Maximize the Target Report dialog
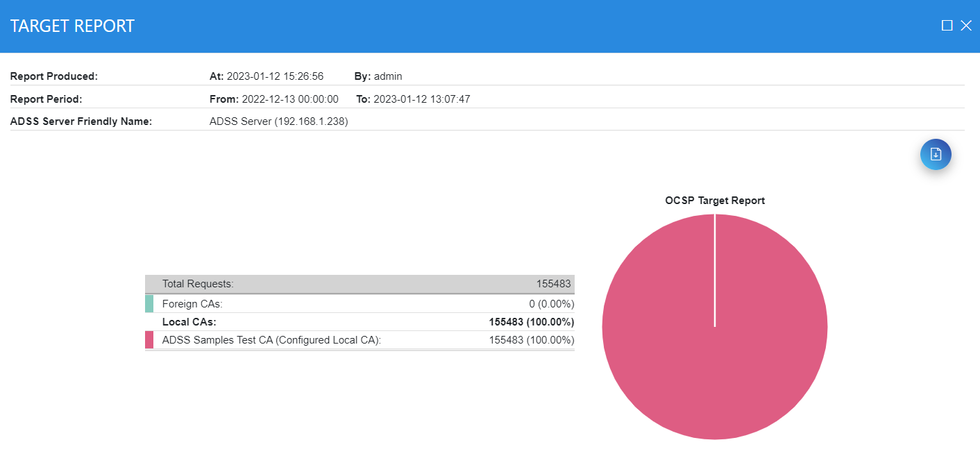This screenshot has height=465, width=980. coord(947,26)
